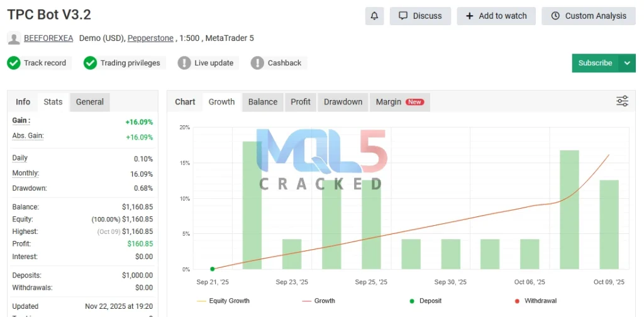The width and height of the screenshot is (644, 317).
Task: Open the Pepperstone broker link
Action: click(150, 38)
